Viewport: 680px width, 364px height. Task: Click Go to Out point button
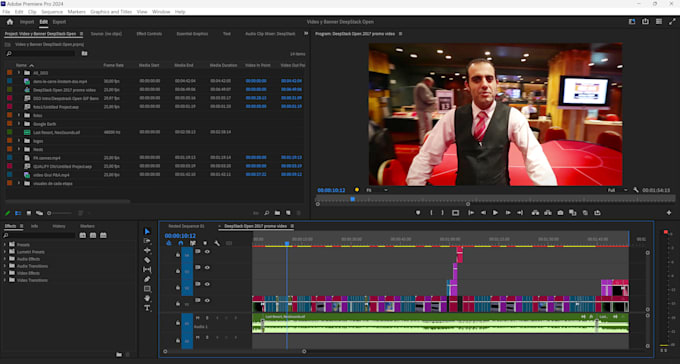[x=520, y=213]
